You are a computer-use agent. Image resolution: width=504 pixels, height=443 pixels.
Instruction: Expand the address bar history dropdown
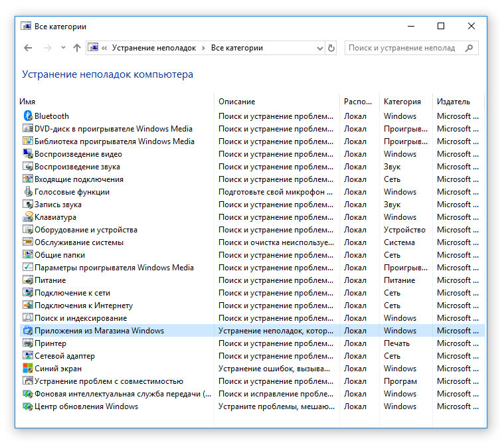(x=319, y=48)
